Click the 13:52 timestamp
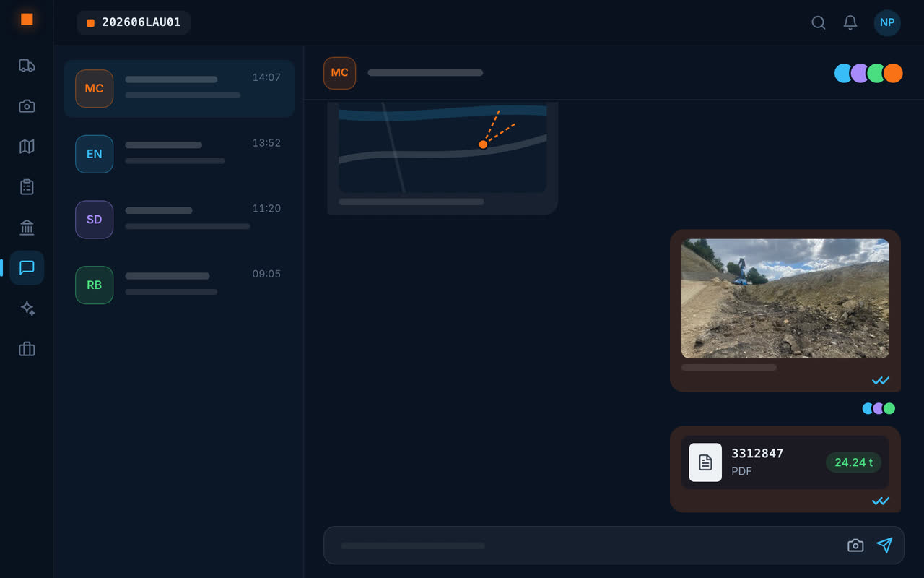This screenshot has height=578, width=924. (x=266, y=143)
